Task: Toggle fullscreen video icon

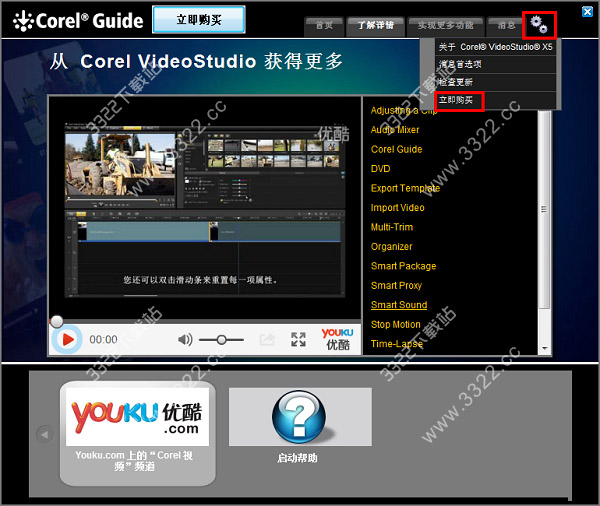Action: tap(298, 339)
